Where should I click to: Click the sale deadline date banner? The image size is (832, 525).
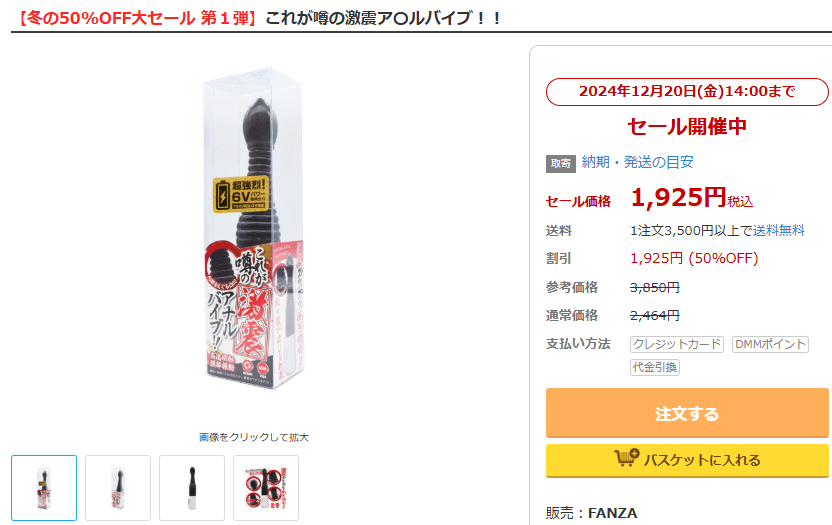[687, 91]
